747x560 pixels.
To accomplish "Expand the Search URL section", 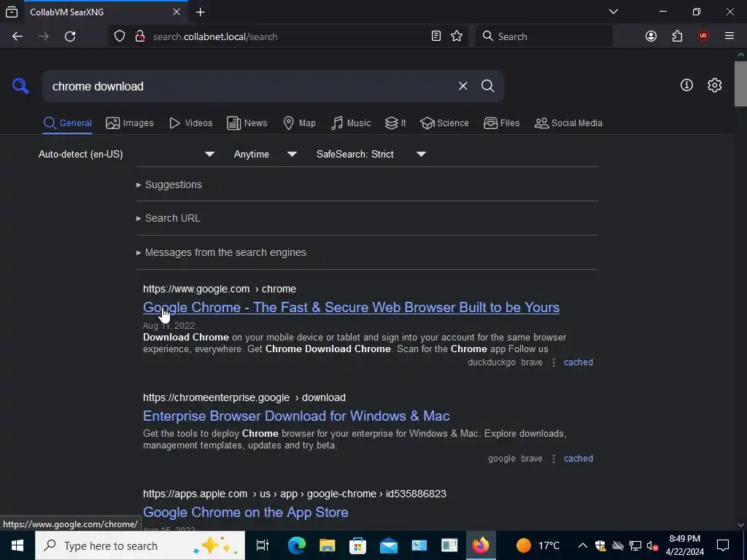I will pos(169,218).
